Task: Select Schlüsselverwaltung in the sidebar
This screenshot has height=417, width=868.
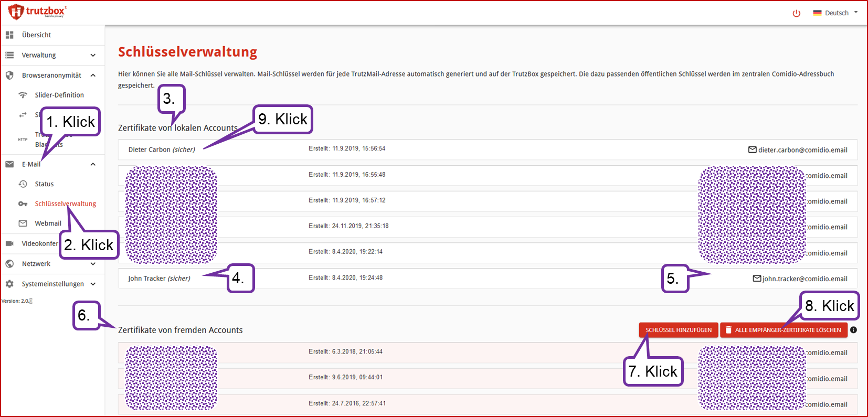Action: click(66, 204)
